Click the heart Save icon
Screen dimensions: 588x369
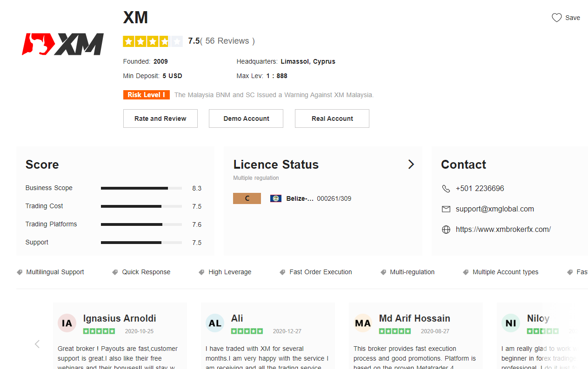(556, 18)
